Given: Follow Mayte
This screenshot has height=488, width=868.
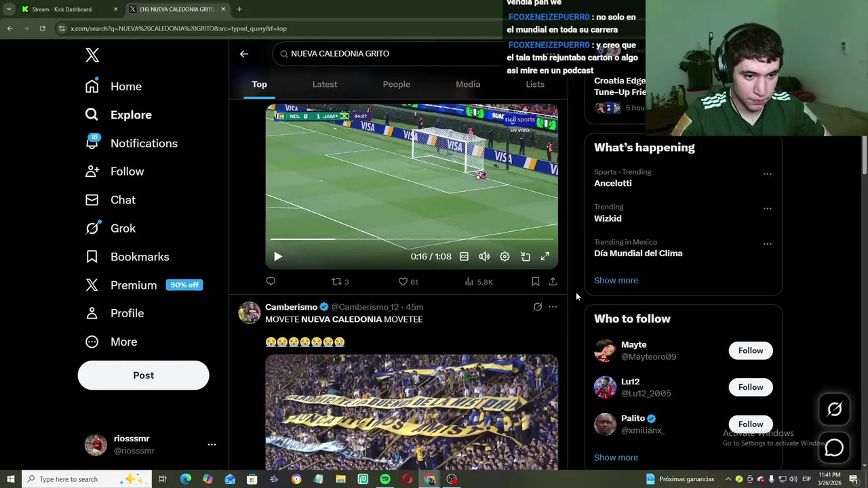Looking at the screenshot, I should [751, 350].
